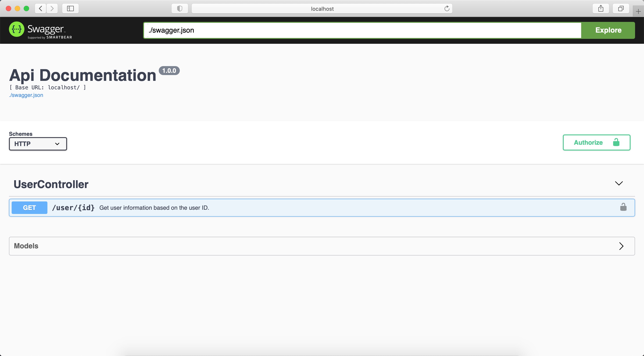This screenshot has height=356, width=644.
Task: Click the lock icon on GET /user/{id}
Action: [623, 207]
